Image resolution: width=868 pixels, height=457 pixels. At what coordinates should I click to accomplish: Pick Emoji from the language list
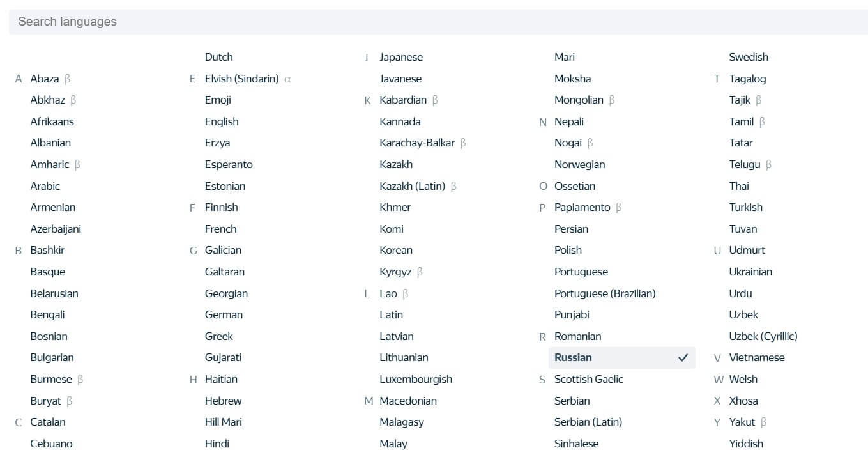218,100
